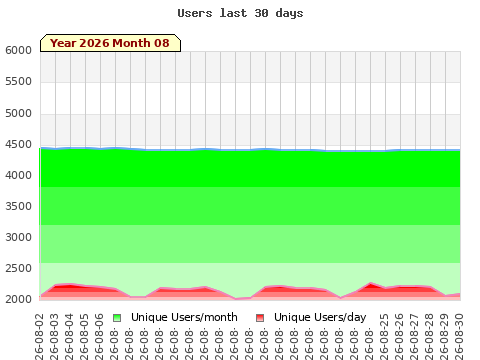Click the 4000 y-axis label
The width and height of the screenshot is (480, 360).
[x=18, y=175]
